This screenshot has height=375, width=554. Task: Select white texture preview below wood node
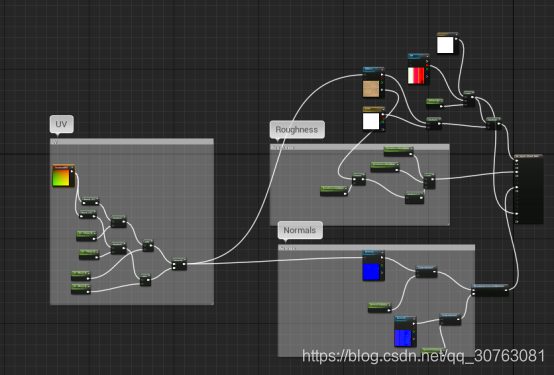[x=371, y=121]
